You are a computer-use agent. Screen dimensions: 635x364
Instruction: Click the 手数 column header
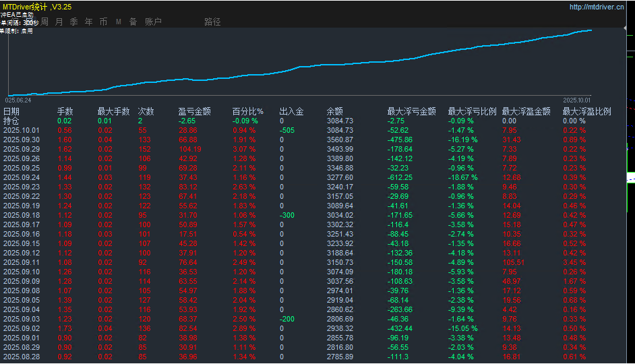click(x=65, y=111)
